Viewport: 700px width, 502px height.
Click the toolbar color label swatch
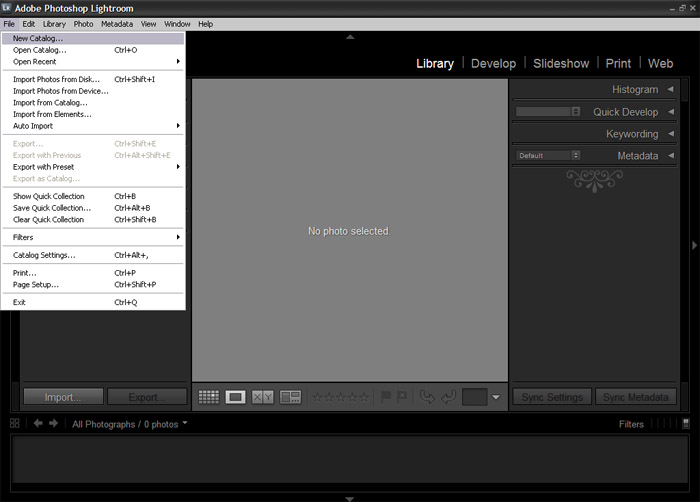click(x=474, y=397)
